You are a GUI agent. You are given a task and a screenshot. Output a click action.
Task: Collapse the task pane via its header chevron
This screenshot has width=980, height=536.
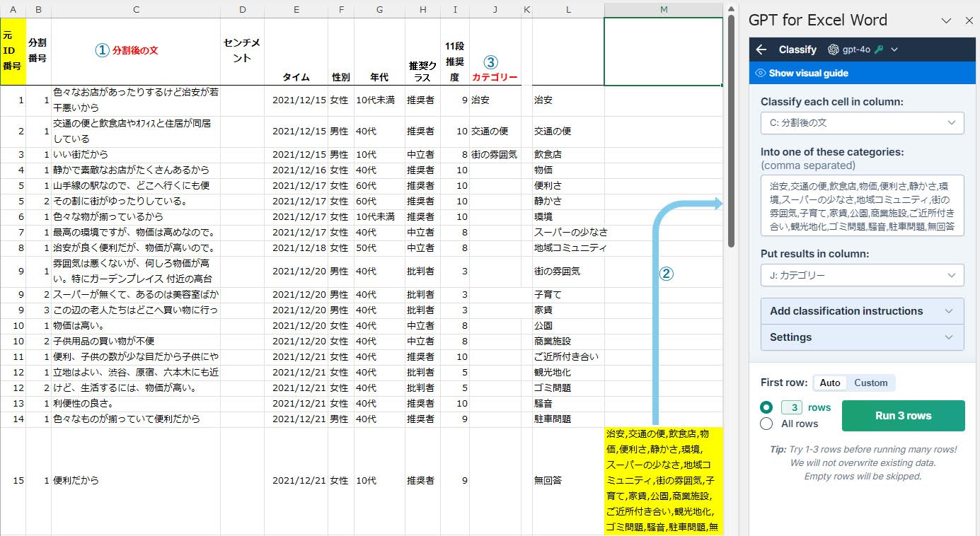tap(946, 21)
